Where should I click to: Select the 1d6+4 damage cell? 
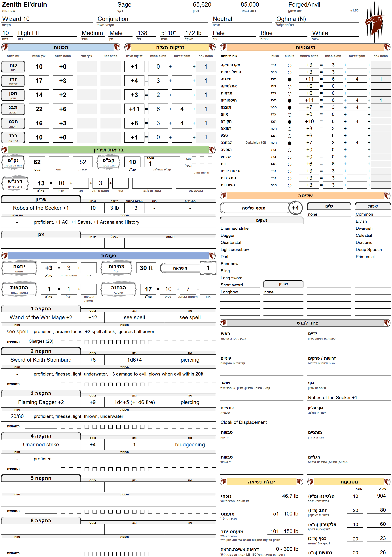[134, 360]
